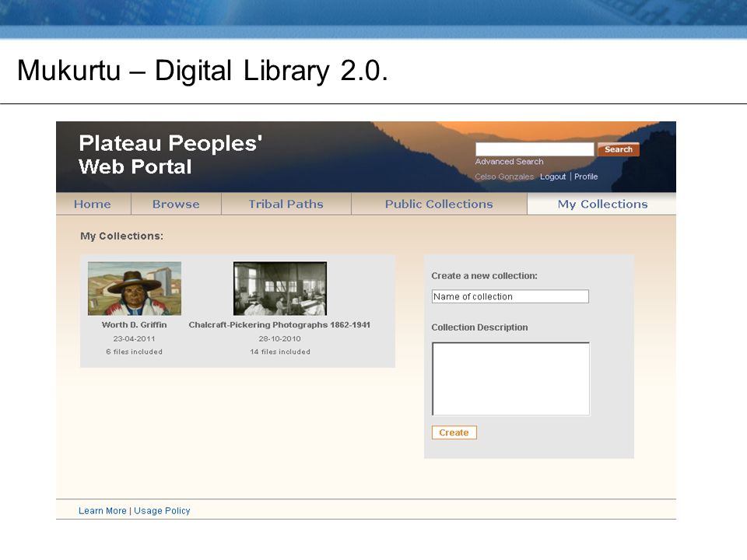Click the 28-10-2010 date text

[279, 338]
